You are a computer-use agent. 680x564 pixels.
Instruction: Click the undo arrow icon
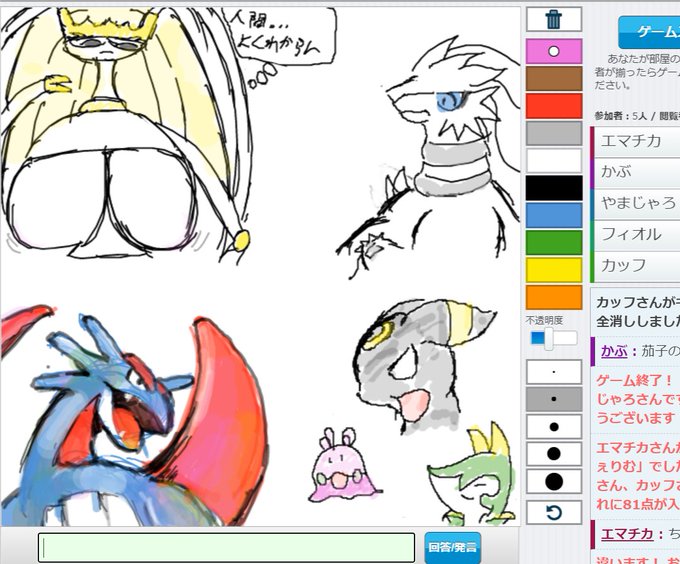click(554, 513)
